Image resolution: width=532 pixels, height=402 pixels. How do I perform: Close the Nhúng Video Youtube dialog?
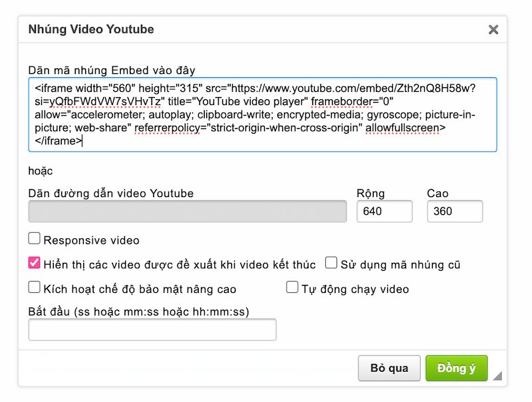pos(493,29)
